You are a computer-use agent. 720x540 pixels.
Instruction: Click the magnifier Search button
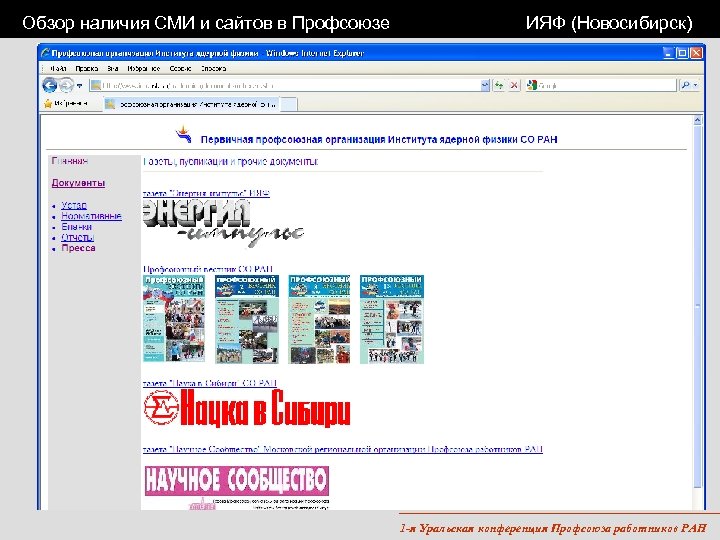[x=686, y=85]
